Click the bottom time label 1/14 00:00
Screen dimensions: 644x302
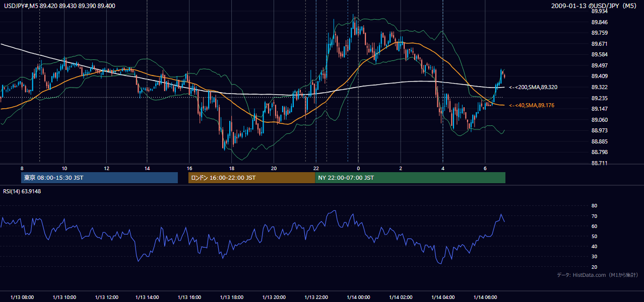click(358, 297)
